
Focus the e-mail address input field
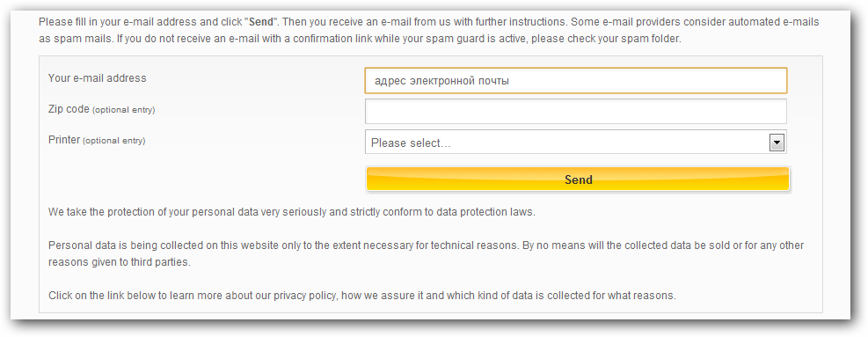tap(576, 80)
